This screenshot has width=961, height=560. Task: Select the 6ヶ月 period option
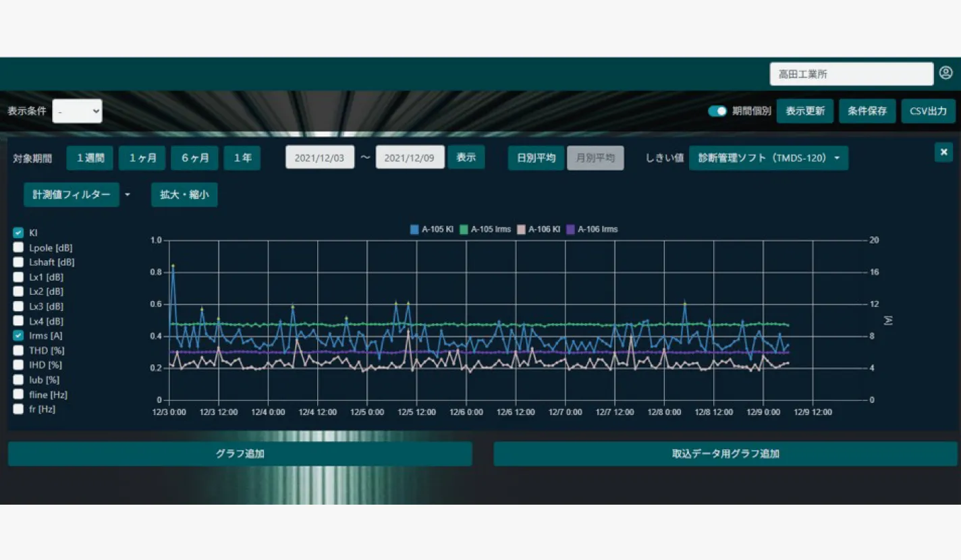pos(194,158)
